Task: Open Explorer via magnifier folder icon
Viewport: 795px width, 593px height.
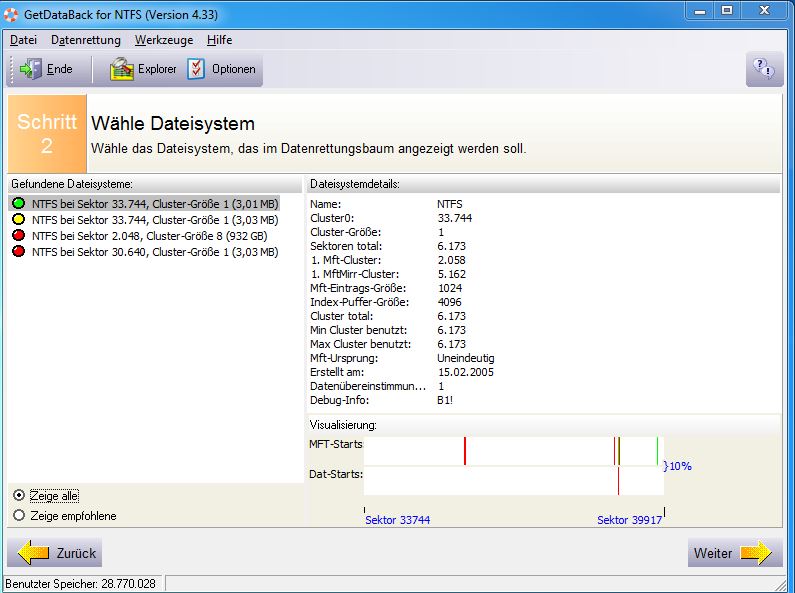Action: click(x=122, y=69)
